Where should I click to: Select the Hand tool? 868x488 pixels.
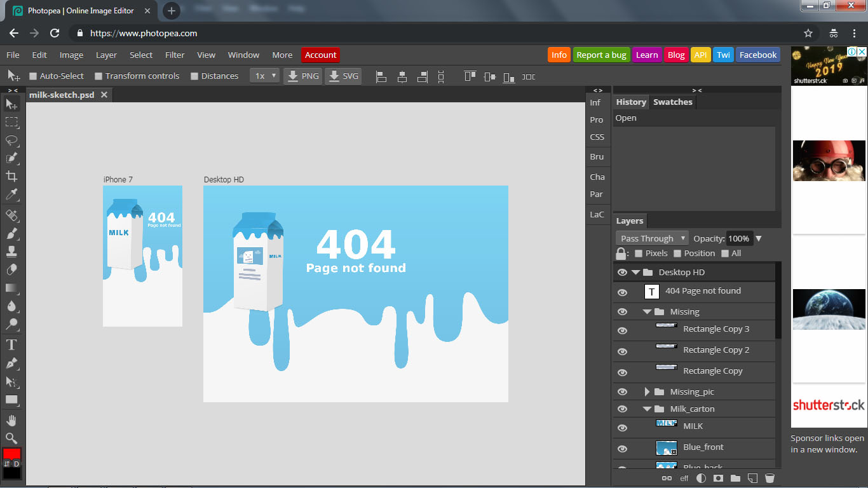11,421
